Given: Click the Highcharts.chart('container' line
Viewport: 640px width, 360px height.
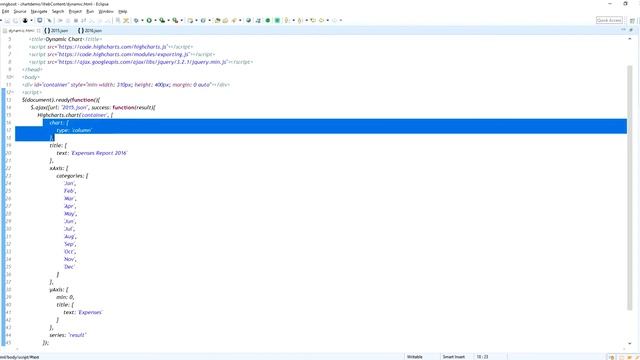Looking at the screenshot, I should click(x=75, y=115).
